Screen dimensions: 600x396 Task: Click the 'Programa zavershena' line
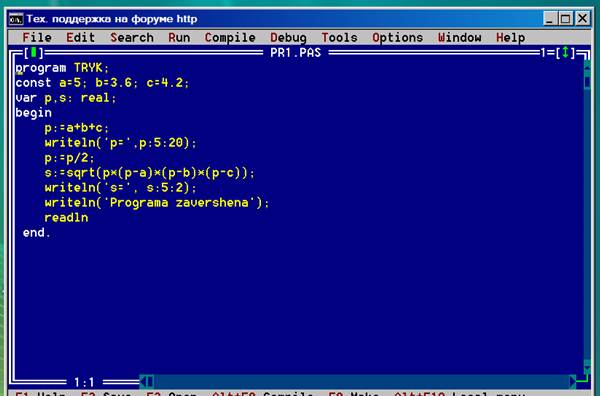pyautogui.click(x=157, y=203)
